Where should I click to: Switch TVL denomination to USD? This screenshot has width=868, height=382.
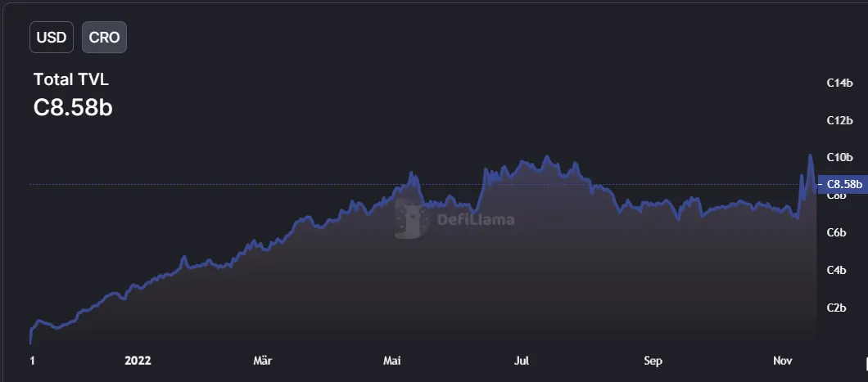tap(52, 37)
